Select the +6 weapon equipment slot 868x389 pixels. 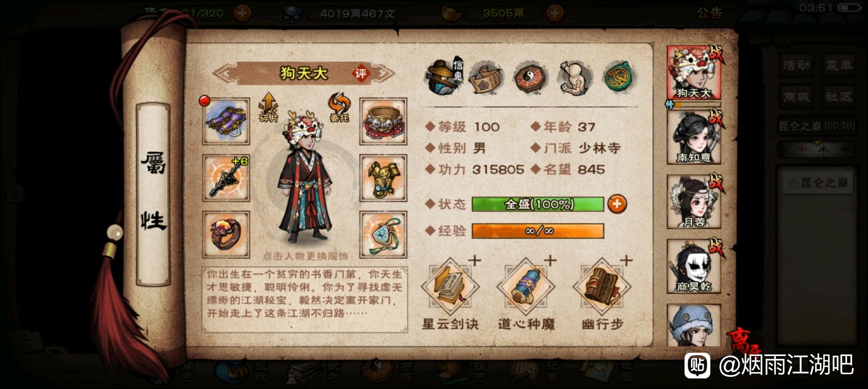point(226,178)
